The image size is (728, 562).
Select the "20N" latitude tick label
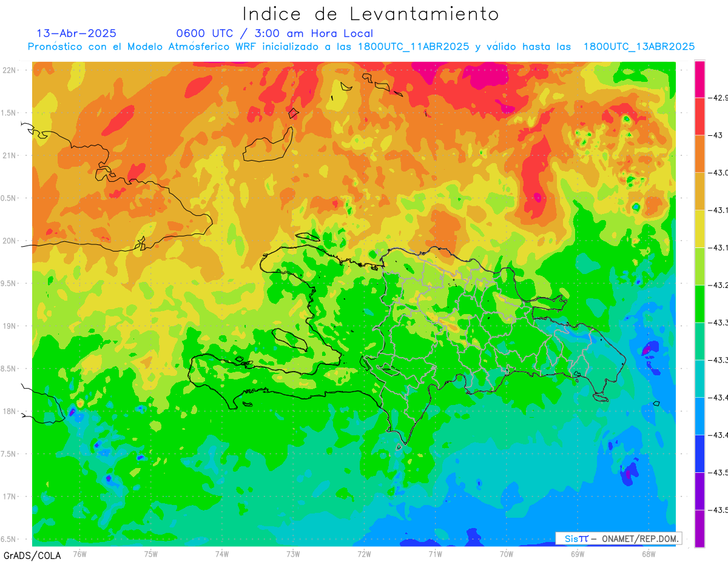[10, 241]
